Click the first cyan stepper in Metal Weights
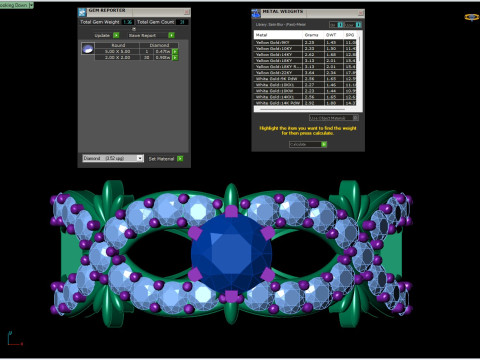Screen dimensions: 480x360 click(340, 25)
